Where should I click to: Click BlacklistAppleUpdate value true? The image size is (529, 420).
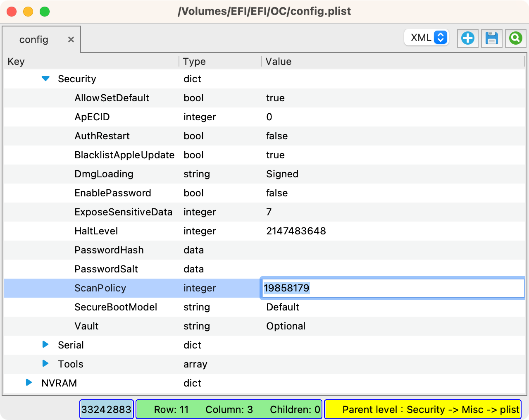275,155
